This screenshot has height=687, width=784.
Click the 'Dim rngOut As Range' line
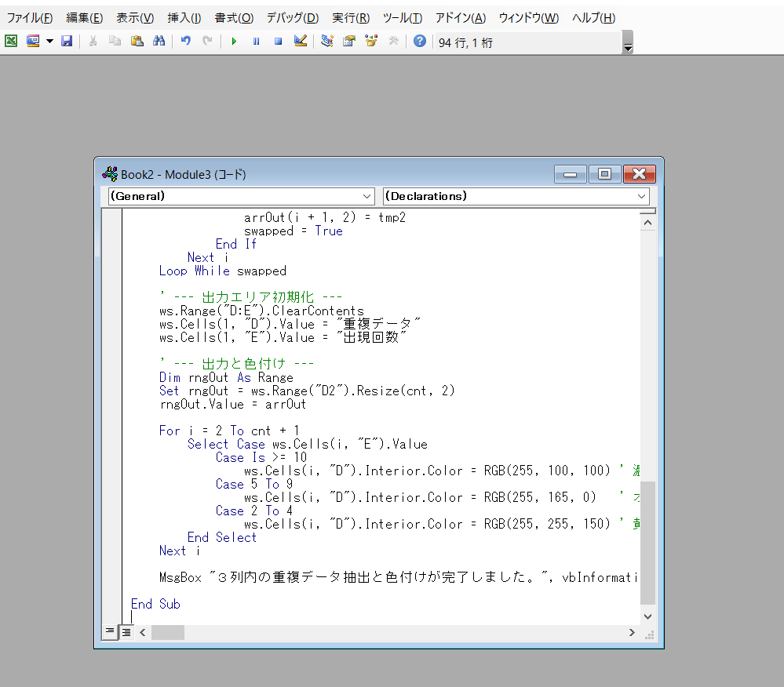(226, 378)
